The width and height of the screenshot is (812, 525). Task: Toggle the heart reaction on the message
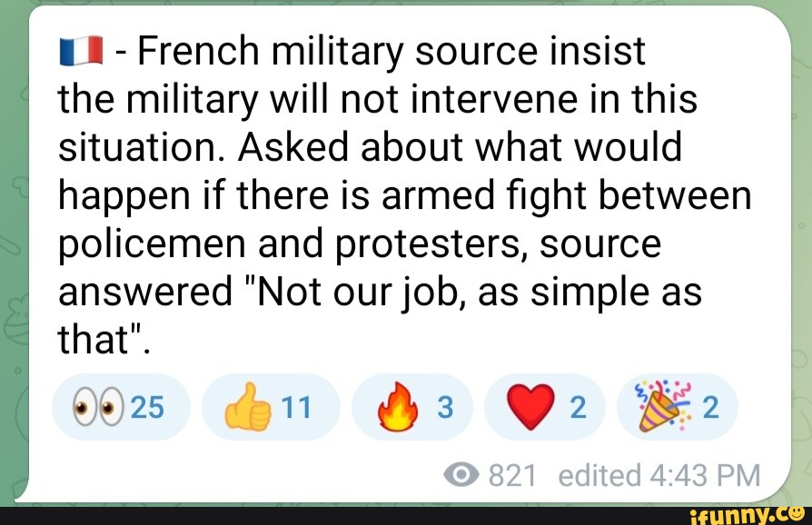[543, 407]
